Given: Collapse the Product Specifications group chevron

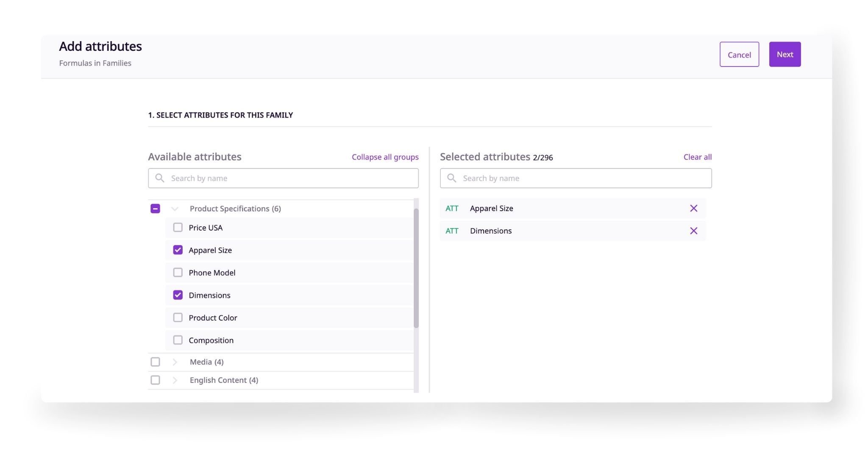Looking at the screenshot, I should (x=175, y=209).
